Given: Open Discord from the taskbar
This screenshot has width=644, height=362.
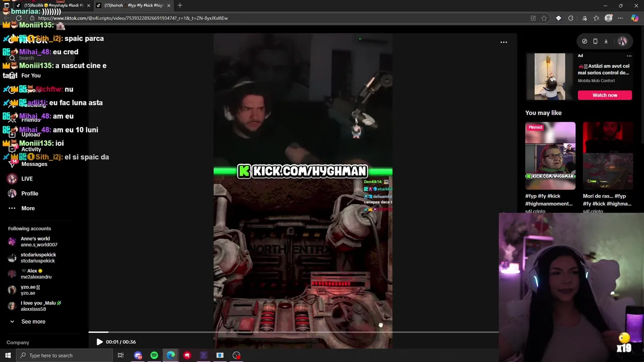Looking at the screenshot, I should tap(138, 355).
